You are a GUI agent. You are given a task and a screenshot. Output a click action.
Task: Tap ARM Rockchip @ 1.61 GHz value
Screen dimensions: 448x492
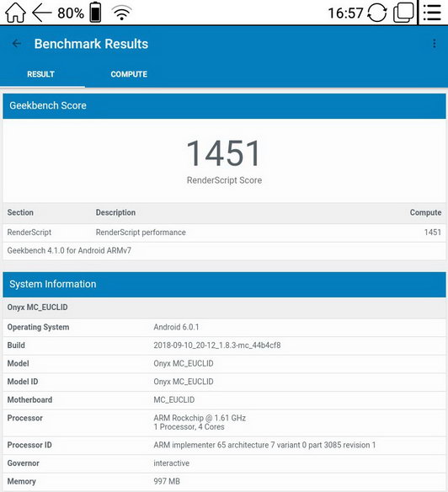pyautogui.click(x=200, y=418)
